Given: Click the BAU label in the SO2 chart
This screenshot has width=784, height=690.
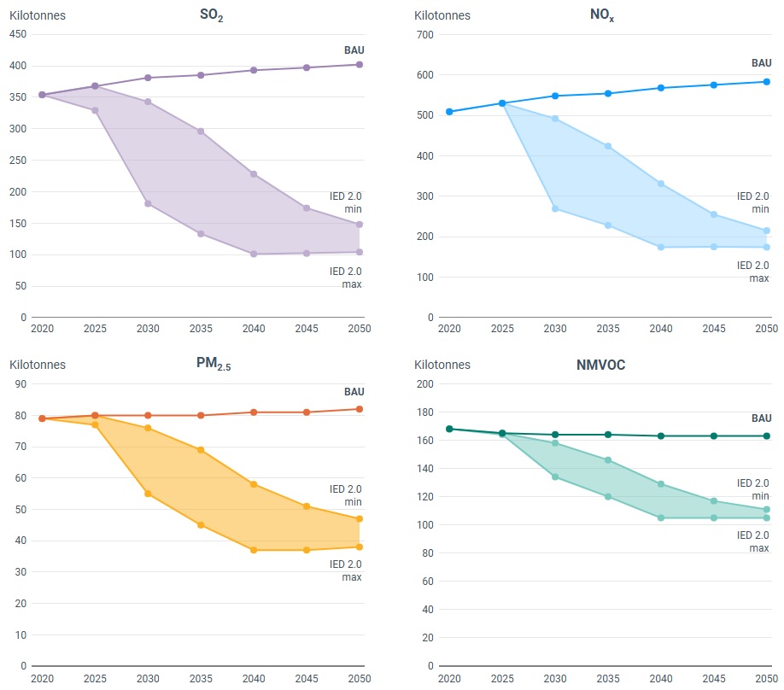Looking at the screenshot, I should coord(354,50).
